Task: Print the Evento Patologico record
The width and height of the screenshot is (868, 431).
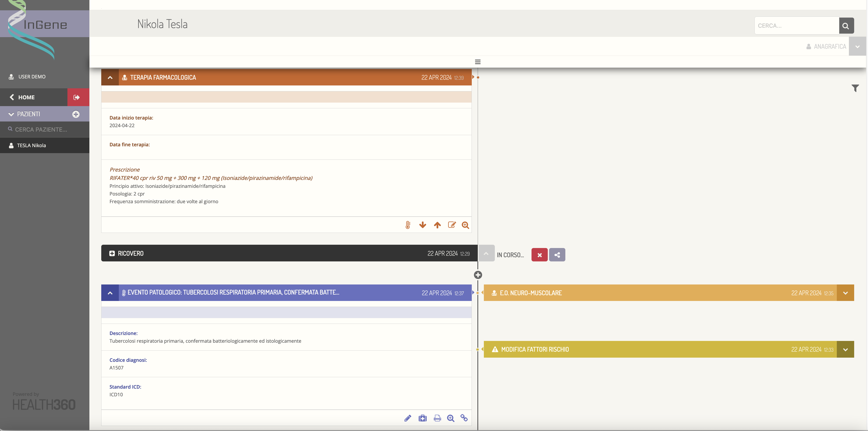Action: point(437,418)
